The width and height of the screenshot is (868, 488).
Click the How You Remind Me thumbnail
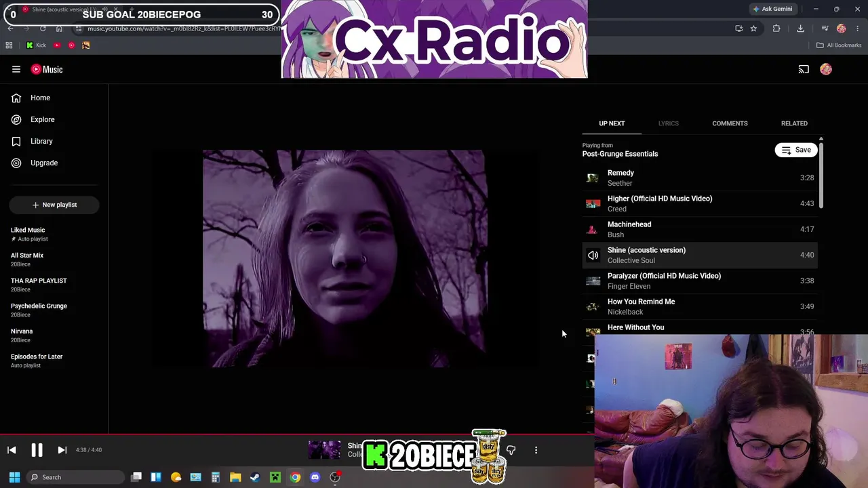[593, 306]
